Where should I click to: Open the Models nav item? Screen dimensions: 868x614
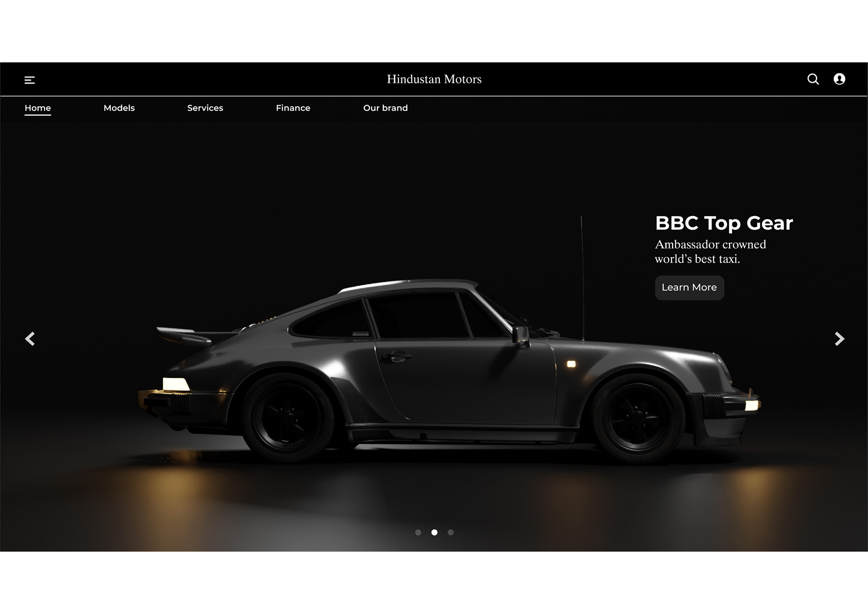click(119, 108)
